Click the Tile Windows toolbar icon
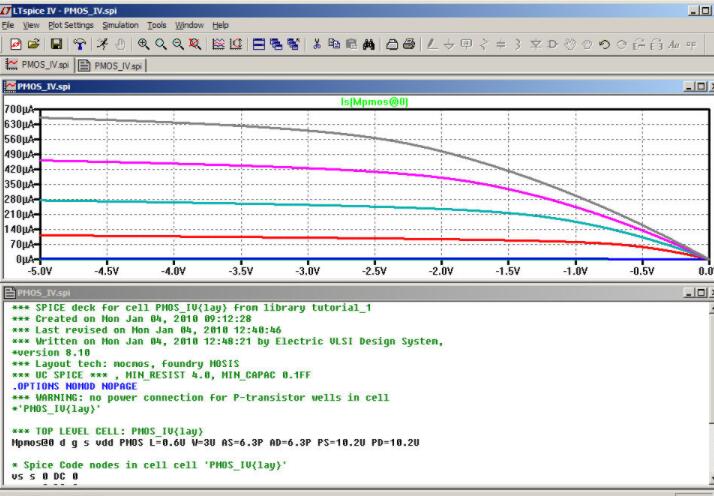714x496 pixels. coord(258,45)
